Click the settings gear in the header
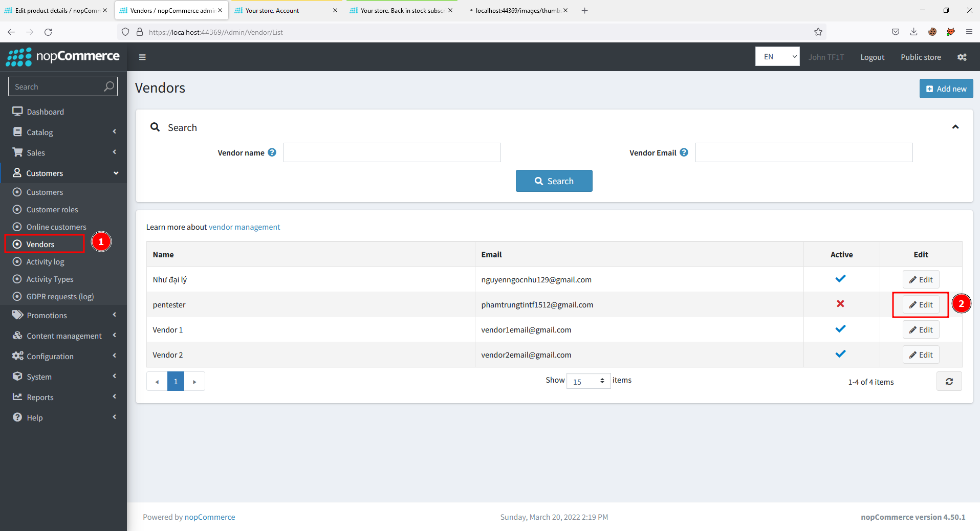Image resolution: width=980 pixels, height=531 pixels. (962, 57)
